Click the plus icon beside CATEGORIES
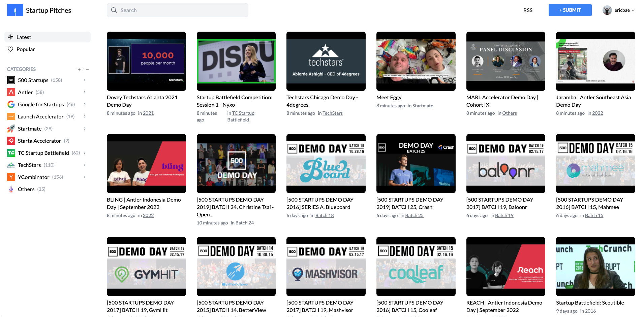 tap(79, 69)
